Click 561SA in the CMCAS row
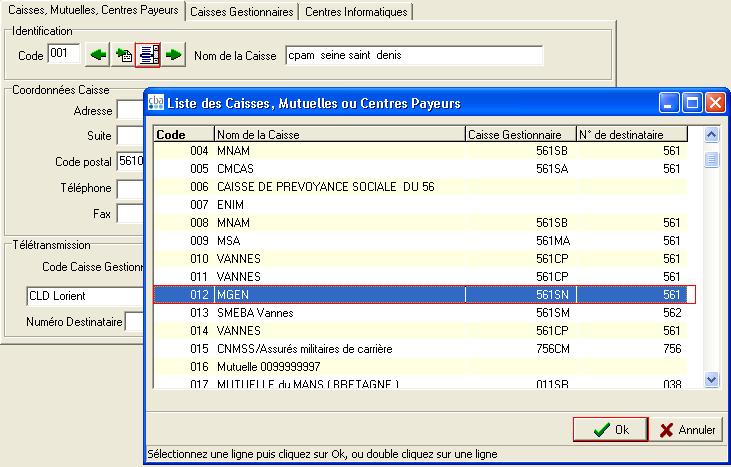Image resolution: width=731 pixels, height=467 pixels. click(552, 169)
